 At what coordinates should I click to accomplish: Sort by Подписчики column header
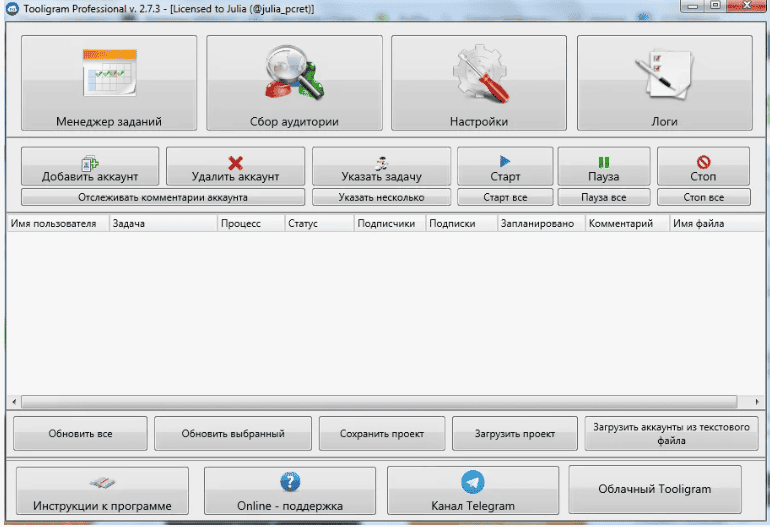click(389, 223)
